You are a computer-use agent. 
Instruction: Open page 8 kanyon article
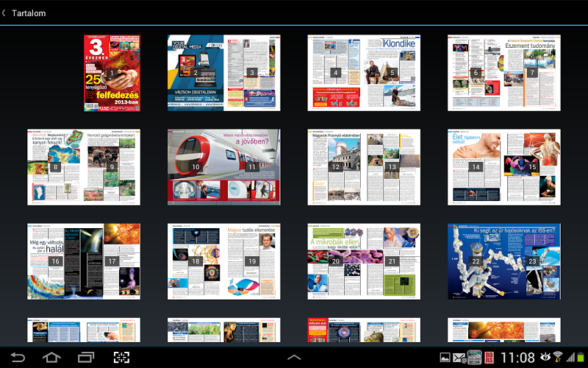(x=55, y=167)
